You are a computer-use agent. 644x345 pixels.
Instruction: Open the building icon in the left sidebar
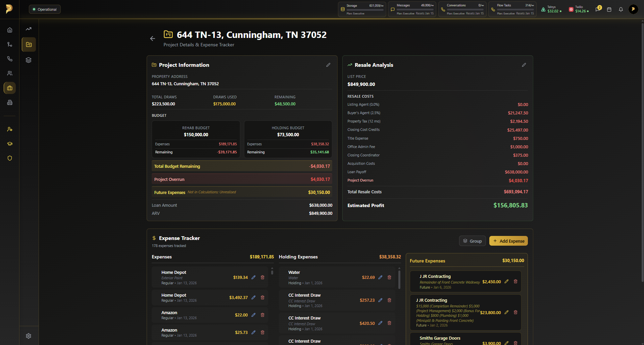coord(10,102)
